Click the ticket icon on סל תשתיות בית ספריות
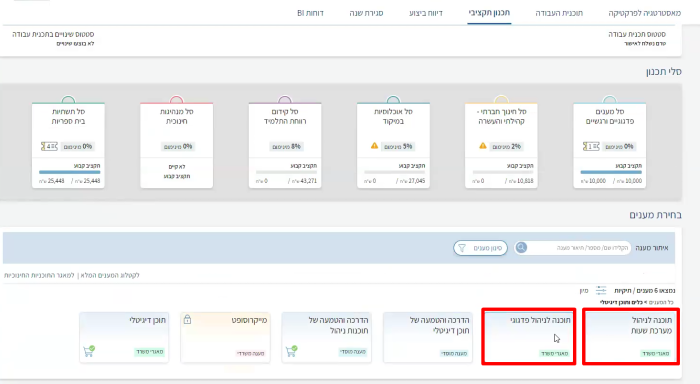This screenshot has height=384, width=700. pos(50,146)
